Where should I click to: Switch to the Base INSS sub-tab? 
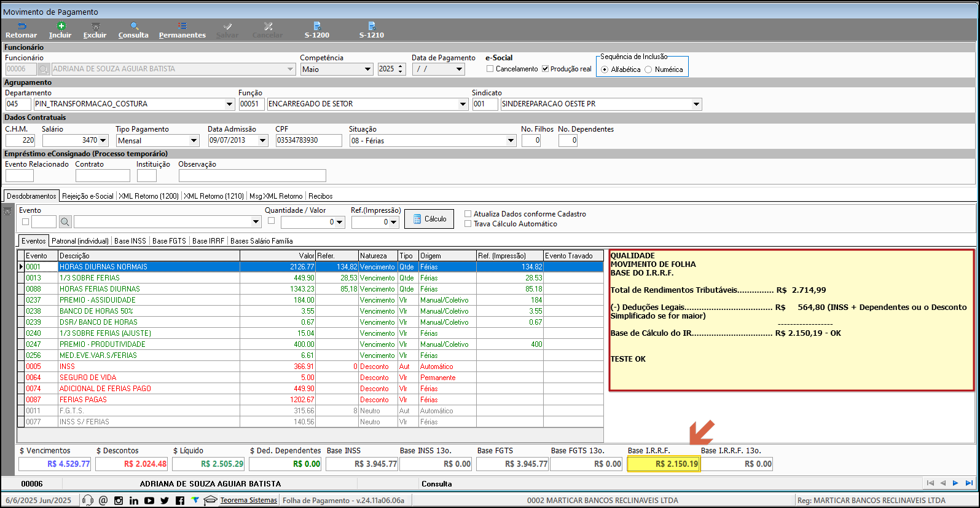click(x=130, y=241)
